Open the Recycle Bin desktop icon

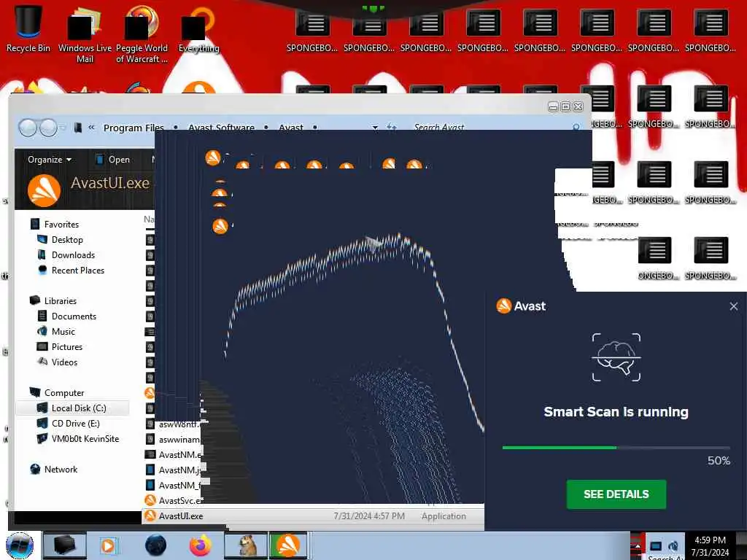click(28, 28)
